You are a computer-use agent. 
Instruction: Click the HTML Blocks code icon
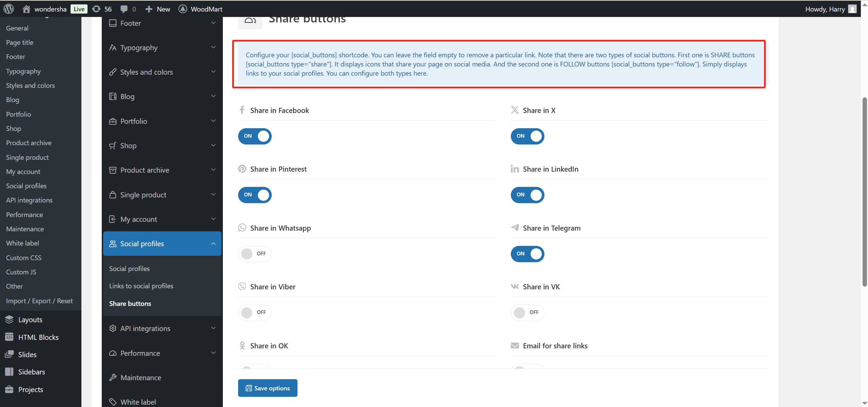[9, 337]
